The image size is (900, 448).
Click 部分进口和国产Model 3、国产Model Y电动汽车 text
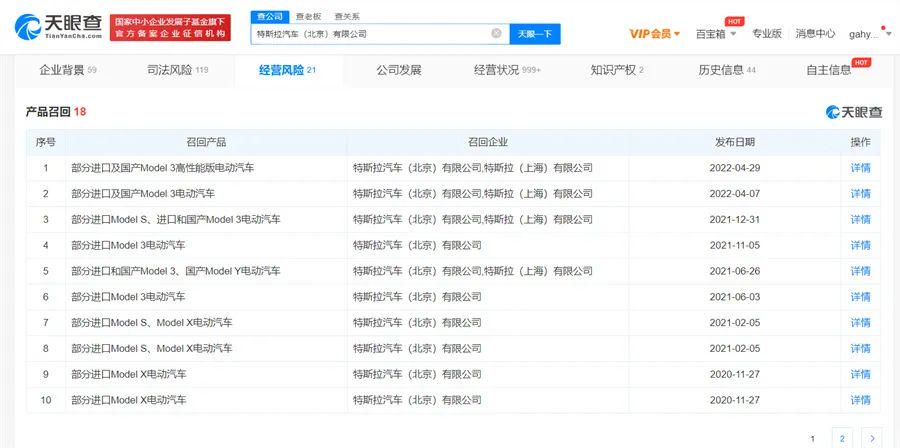(176, 271)
